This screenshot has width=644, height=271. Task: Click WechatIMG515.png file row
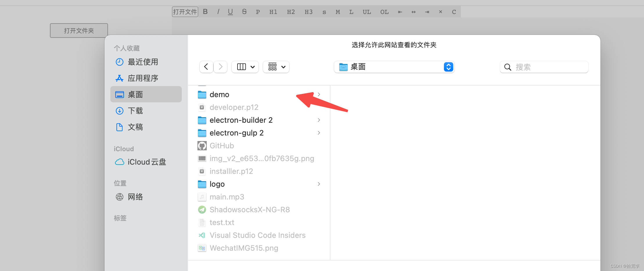pos(259,248)
